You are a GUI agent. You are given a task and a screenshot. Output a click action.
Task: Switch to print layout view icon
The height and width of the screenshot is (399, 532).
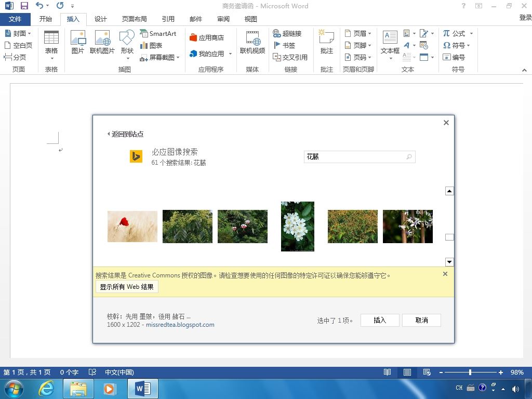coord(407,372)
